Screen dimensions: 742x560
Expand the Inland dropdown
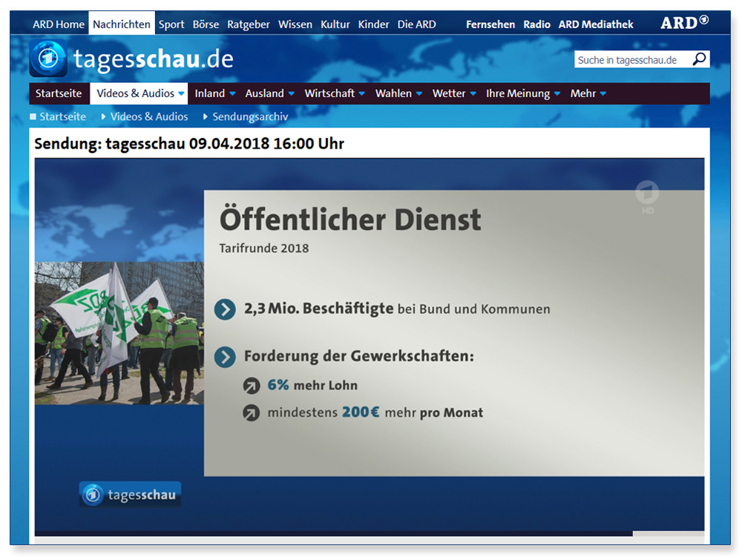coord(232,93)
